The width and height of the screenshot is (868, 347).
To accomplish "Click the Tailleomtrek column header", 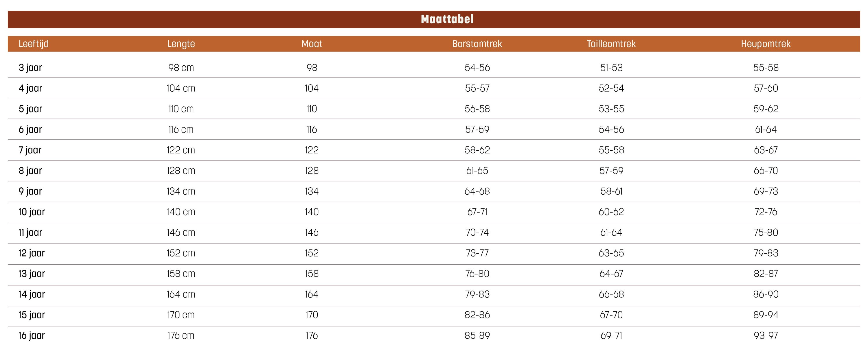I will (611, 44).
